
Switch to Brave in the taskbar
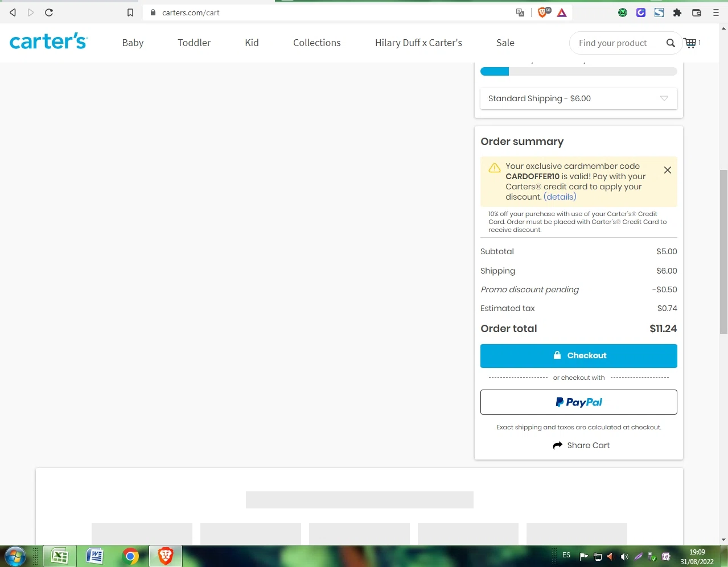166,556
